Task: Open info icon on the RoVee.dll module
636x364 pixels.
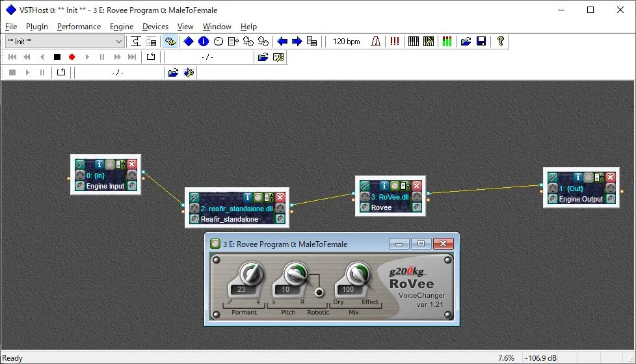Action: coord(384,186)
